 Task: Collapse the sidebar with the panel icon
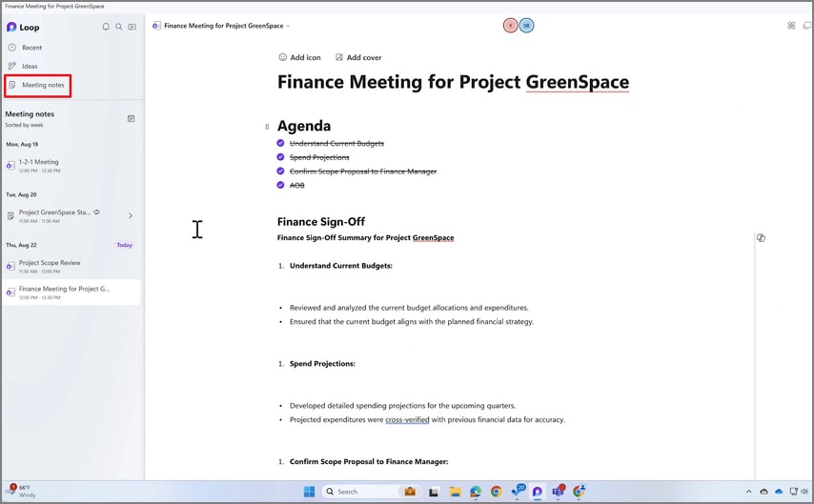click(132, 27)
